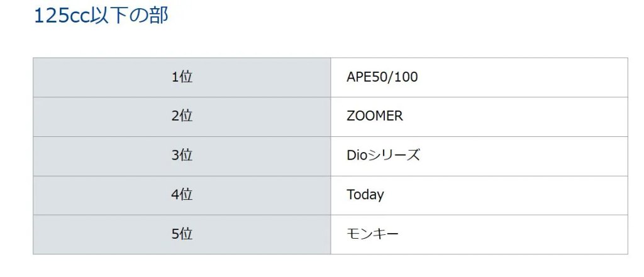Click the 125cc portion of the heading

tap(64, 16)
